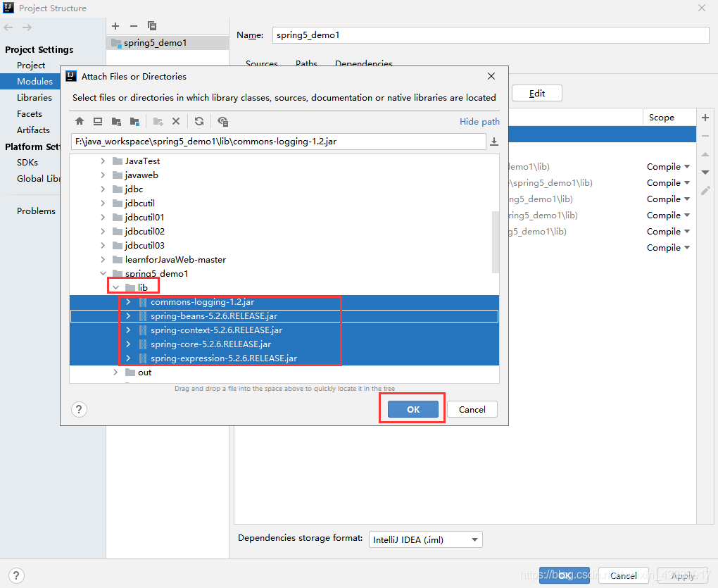Click the help icon in Project Structure window
Image resolution: width=718 pixels, height=588 pixels.
16,575
